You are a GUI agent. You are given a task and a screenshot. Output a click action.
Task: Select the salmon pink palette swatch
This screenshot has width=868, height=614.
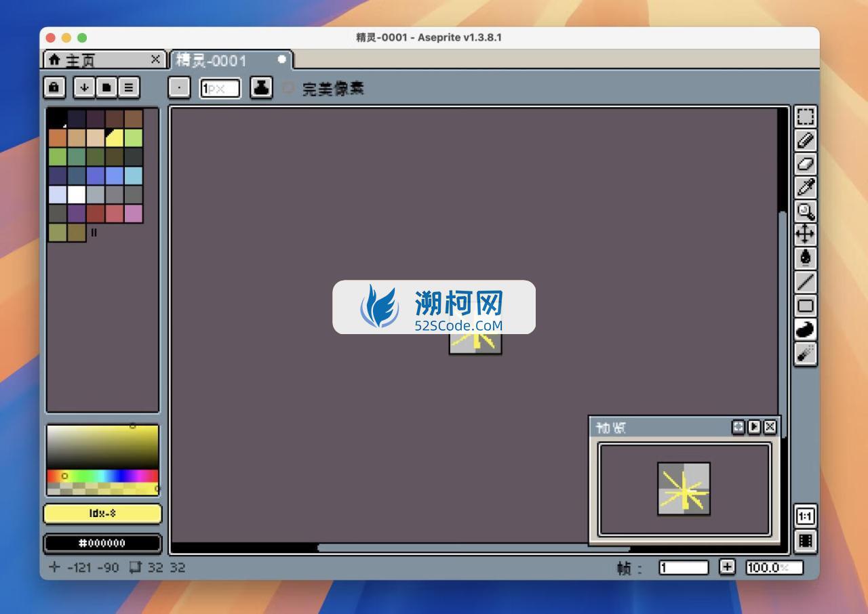pyautogui.click(x=115, y=213)
